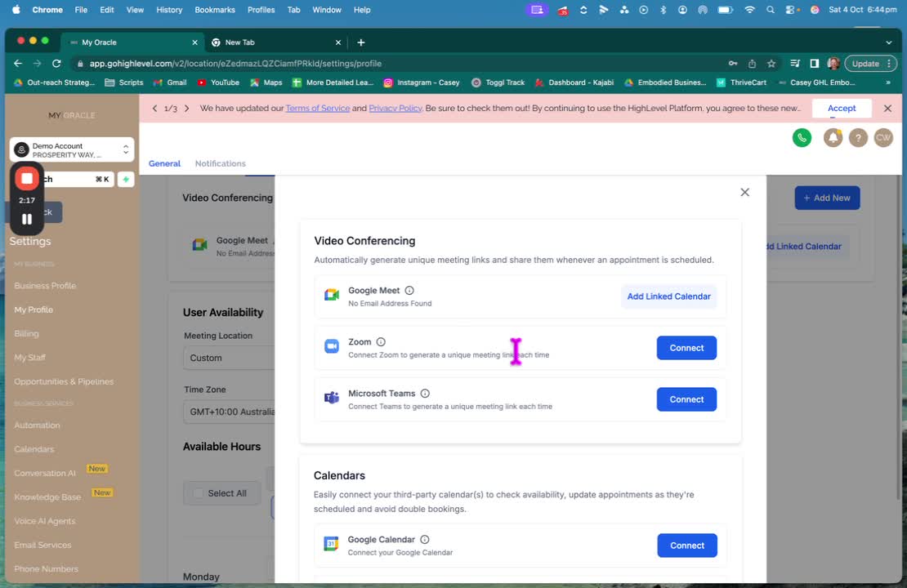This screenshot has width=907, height=588.
Task: Click the info icon next to Google Meet
Action: 409,290
